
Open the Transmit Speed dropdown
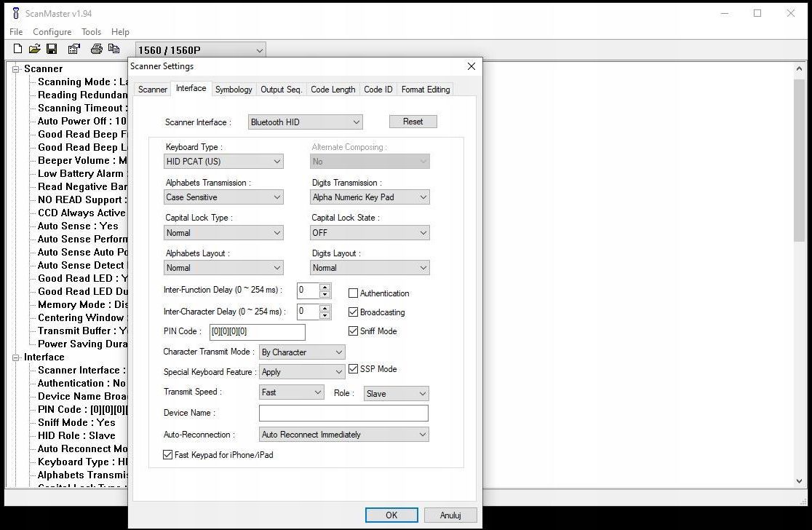point(317,392)
